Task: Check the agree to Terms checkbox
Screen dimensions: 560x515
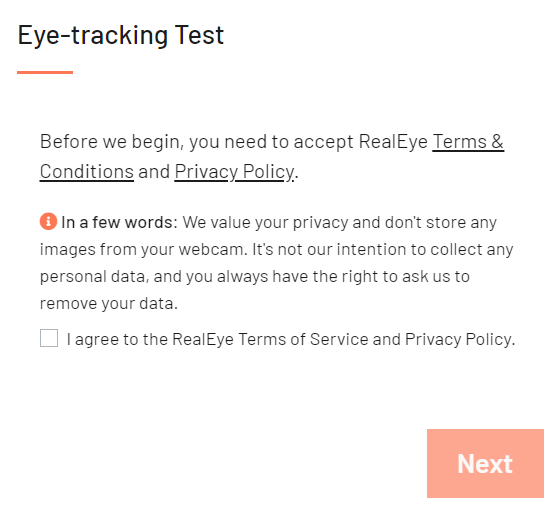Action: tap(49, 338)
